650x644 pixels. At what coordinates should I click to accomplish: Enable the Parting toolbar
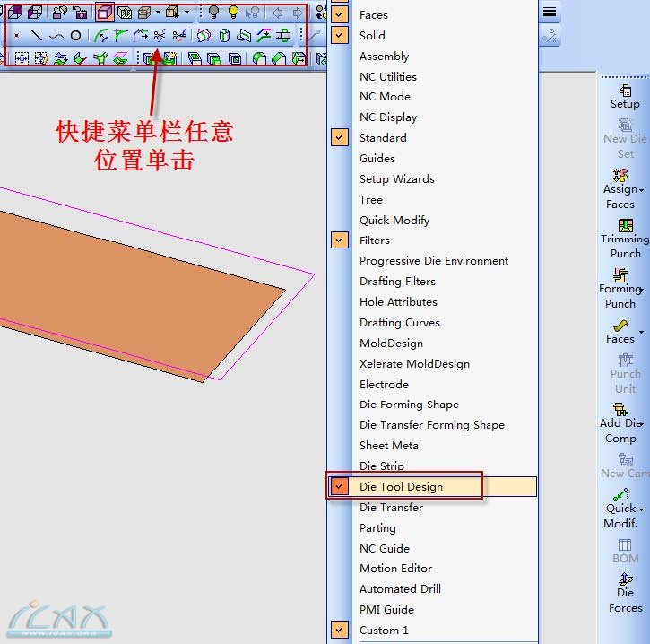[377, 528]
